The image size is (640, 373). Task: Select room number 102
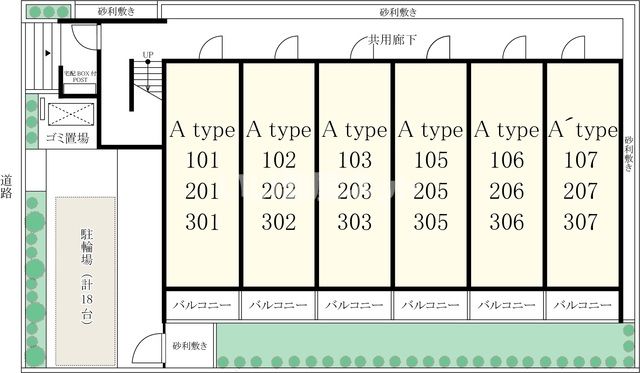(279, 160)
